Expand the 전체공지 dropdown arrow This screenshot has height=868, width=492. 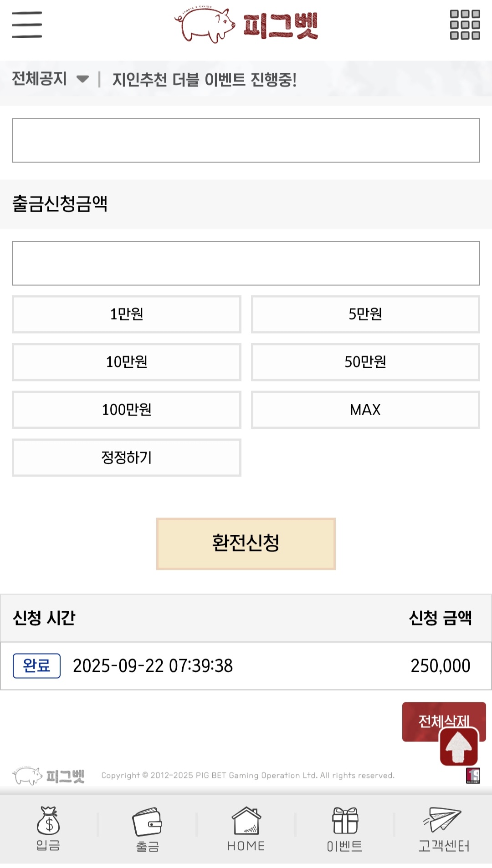tap(82, 79)
